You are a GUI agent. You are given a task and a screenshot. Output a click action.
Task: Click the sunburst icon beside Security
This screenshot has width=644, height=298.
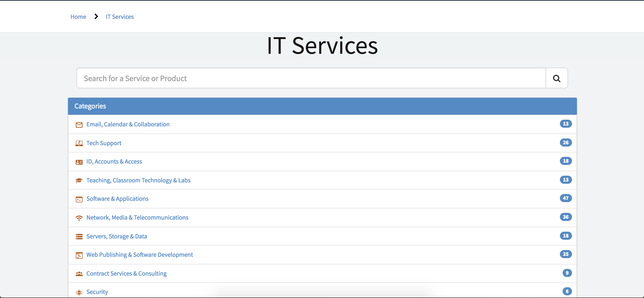[x=79, y=292]
